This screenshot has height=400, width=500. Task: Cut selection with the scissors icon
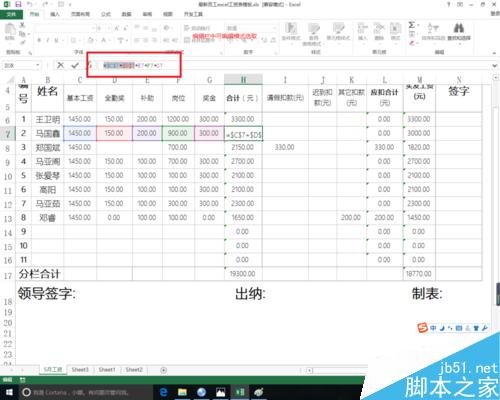coord(22,25)
